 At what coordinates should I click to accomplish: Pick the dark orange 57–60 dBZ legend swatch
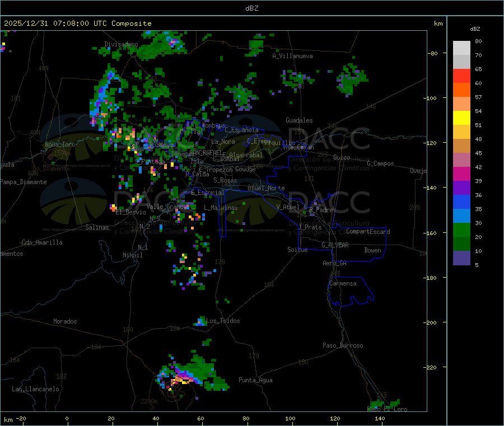pyautogui.click(x=461, y=90)
